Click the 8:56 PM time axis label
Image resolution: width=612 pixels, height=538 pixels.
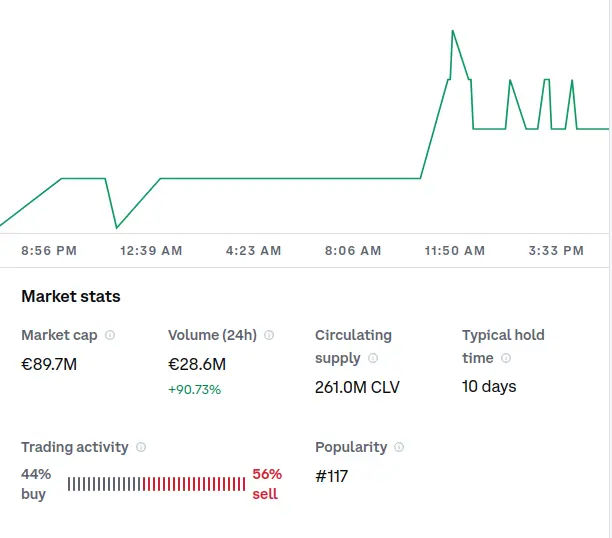tap(49, 251)
